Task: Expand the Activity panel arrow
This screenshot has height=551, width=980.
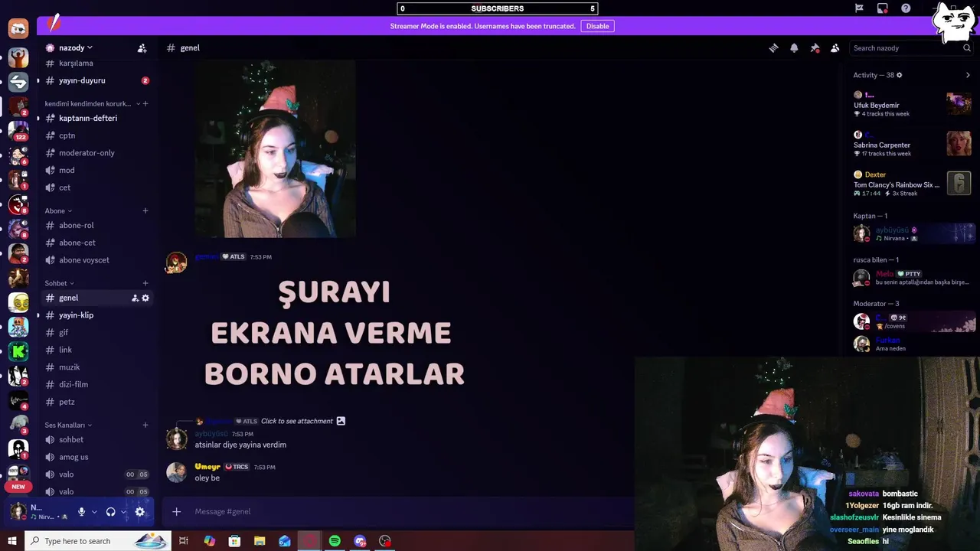Action: coord(968,75)
